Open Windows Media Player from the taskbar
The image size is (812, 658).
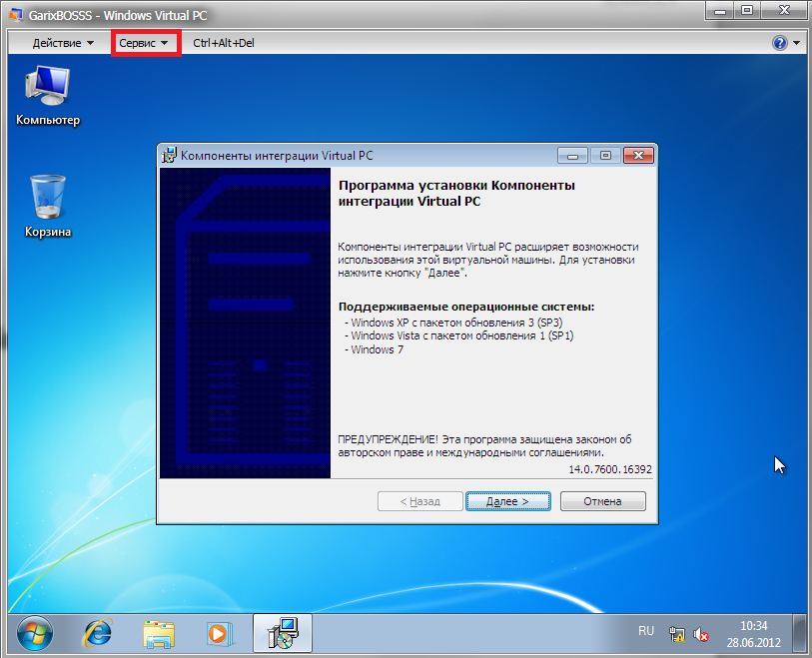coord(220,634)
